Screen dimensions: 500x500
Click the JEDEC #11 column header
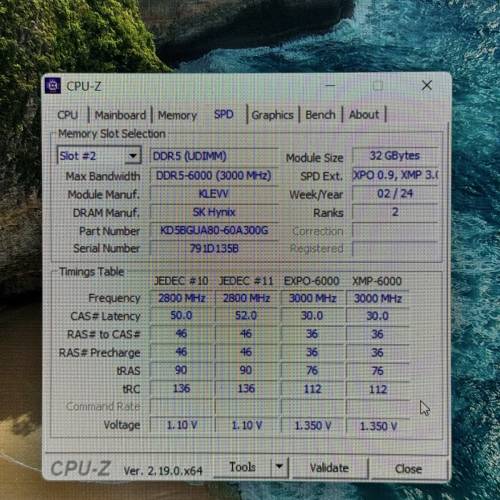(246, 281)
